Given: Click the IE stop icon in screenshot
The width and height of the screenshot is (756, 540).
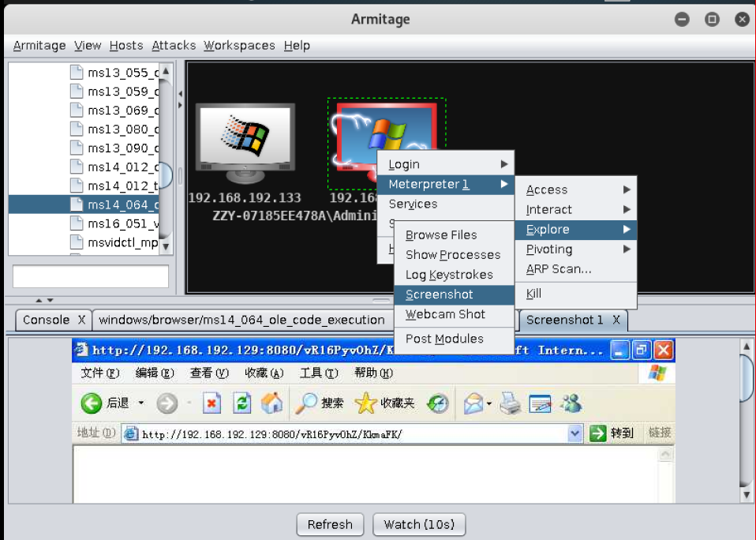Looking at the screenshot, I should (211, 403).
